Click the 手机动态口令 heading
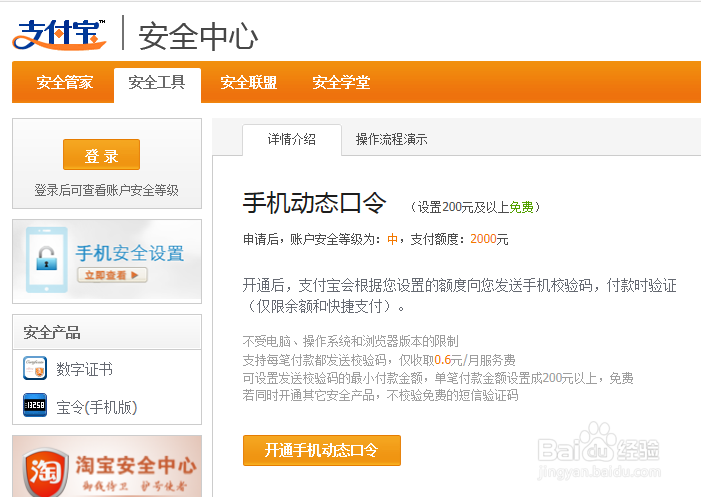 click(x=314, y=203)
